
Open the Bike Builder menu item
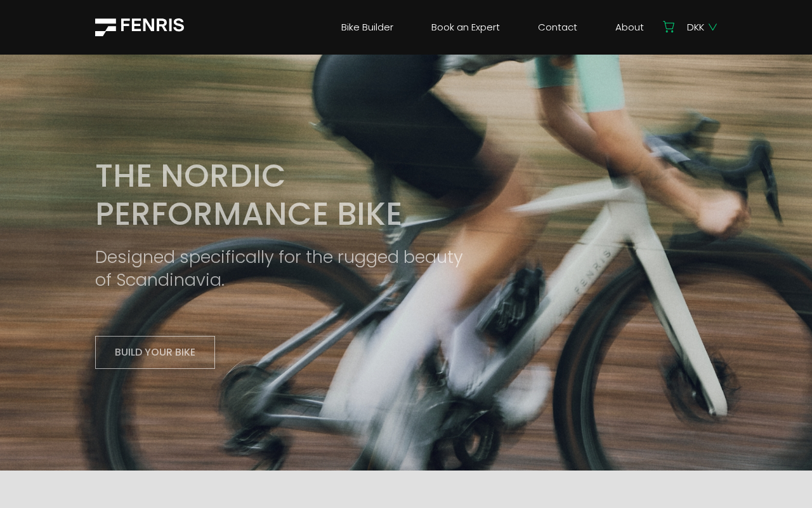coord(367,27)
